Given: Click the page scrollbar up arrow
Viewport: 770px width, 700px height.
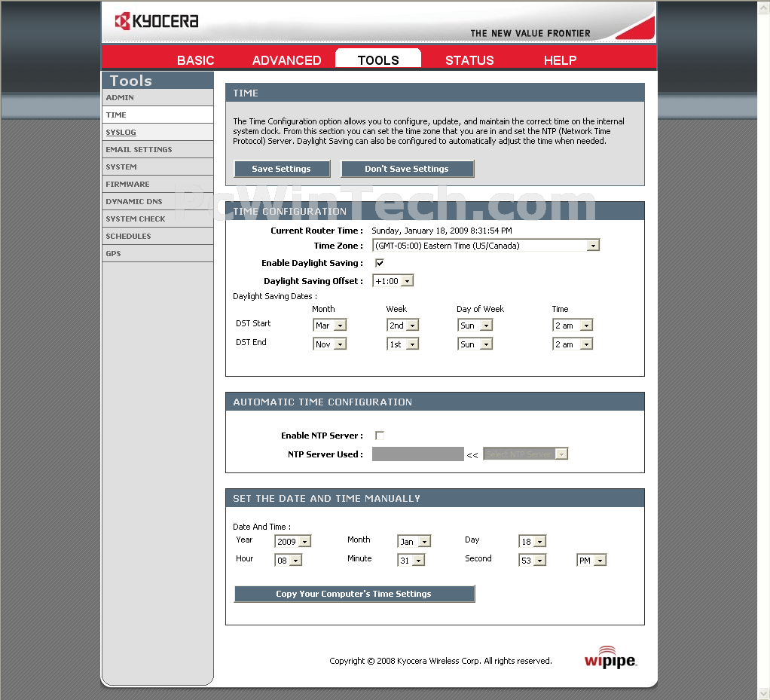Looking at the screenshot, I should tap(764, 8).
